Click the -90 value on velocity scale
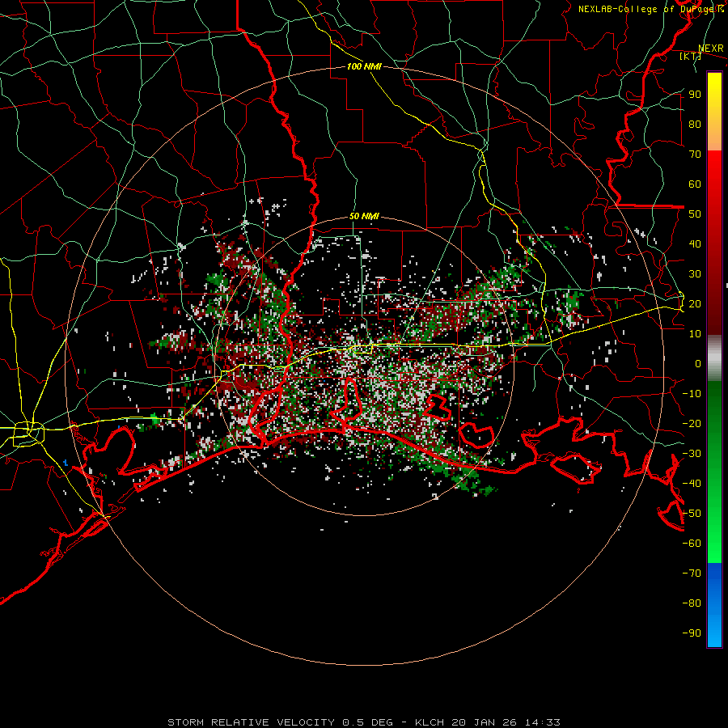The width and height of the screenshot is (728, 728). 692,633
